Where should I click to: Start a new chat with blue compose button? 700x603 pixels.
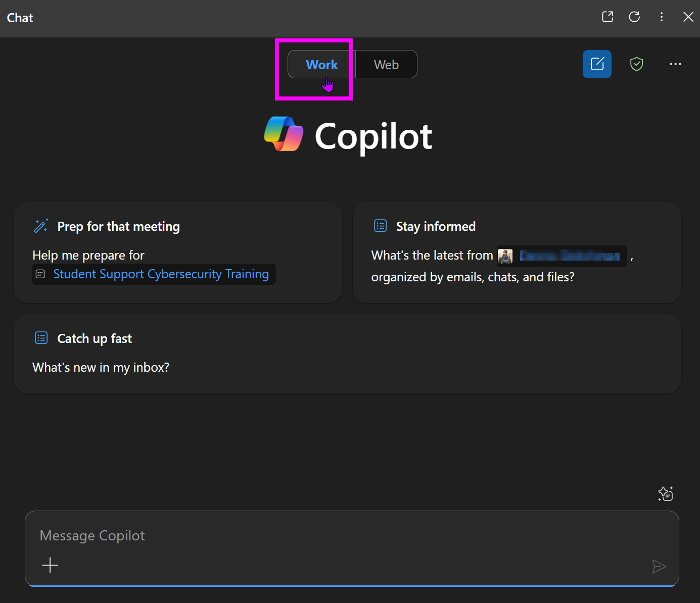click(597, 64)
